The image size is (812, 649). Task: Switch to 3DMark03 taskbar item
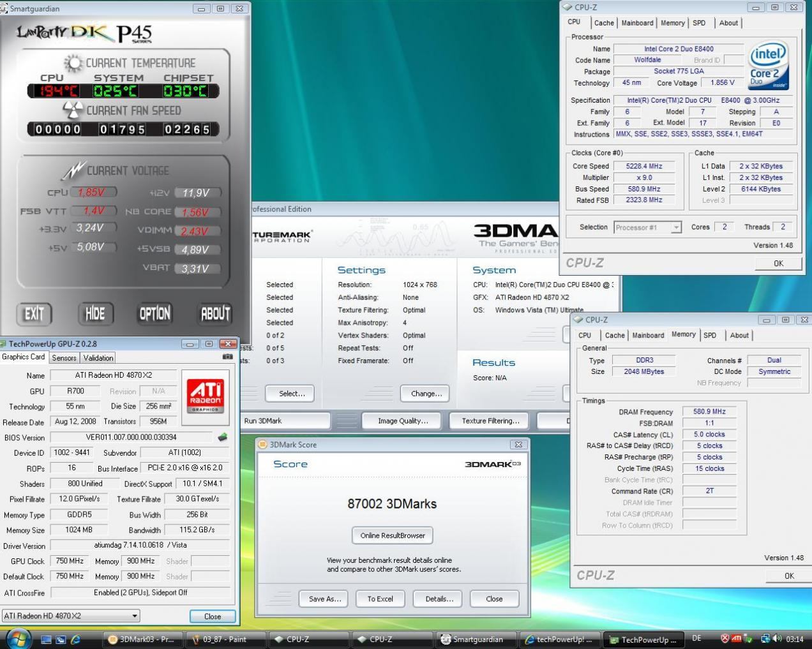point(142,639)
